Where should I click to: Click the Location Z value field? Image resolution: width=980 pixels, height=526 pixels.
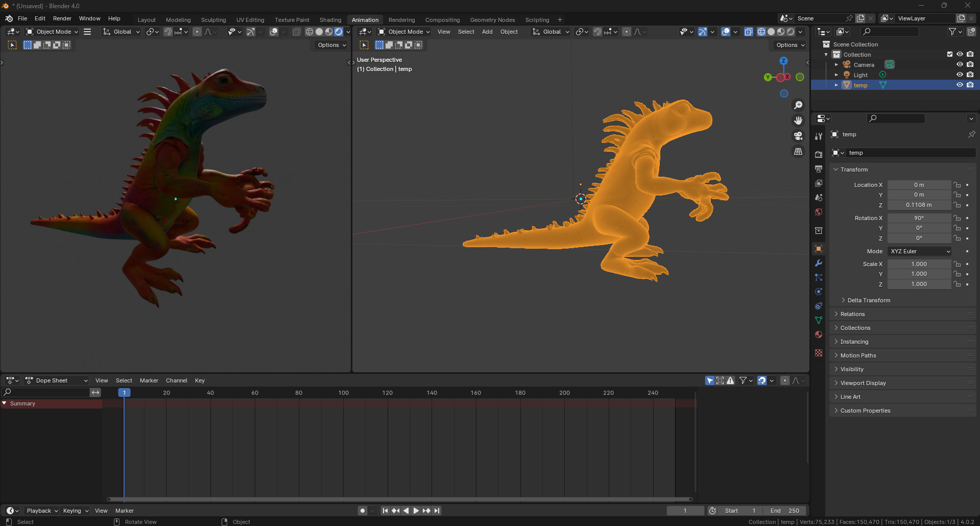click(x=919, y=205)
